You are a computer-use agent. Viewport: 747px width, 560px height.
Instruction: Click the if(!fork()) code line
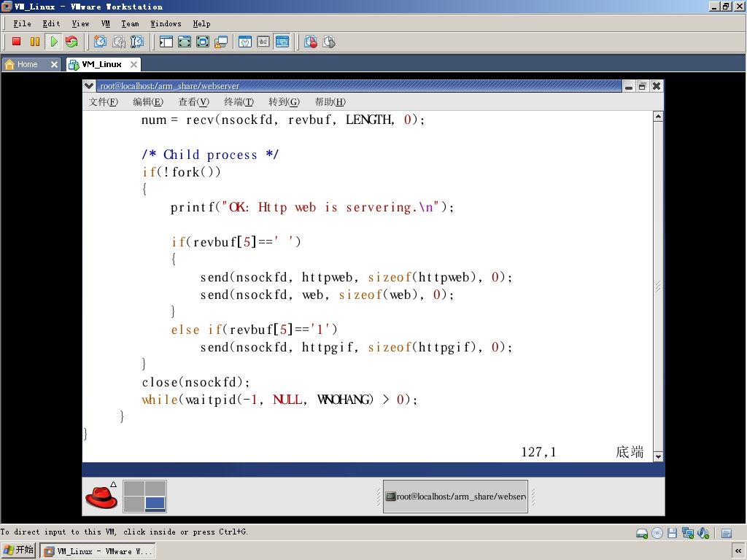point(182,172)
